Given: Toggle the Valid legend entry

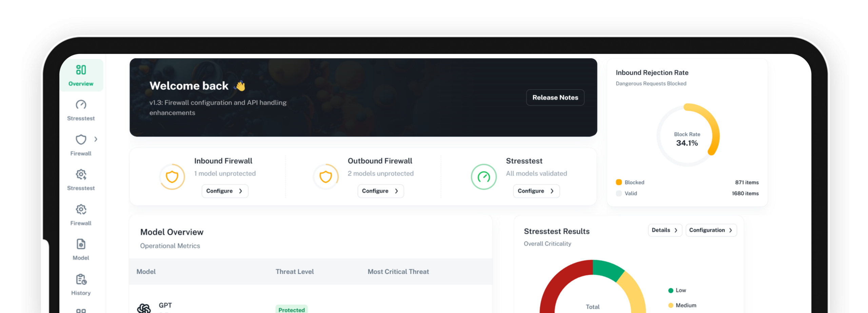Looking at the screenshot, I should 619,193.
